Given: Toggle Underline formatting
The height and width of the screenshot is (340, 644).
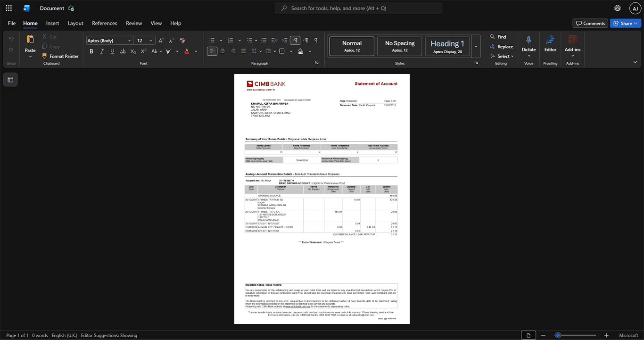Looking at the screenshot, I should point(112,51).
